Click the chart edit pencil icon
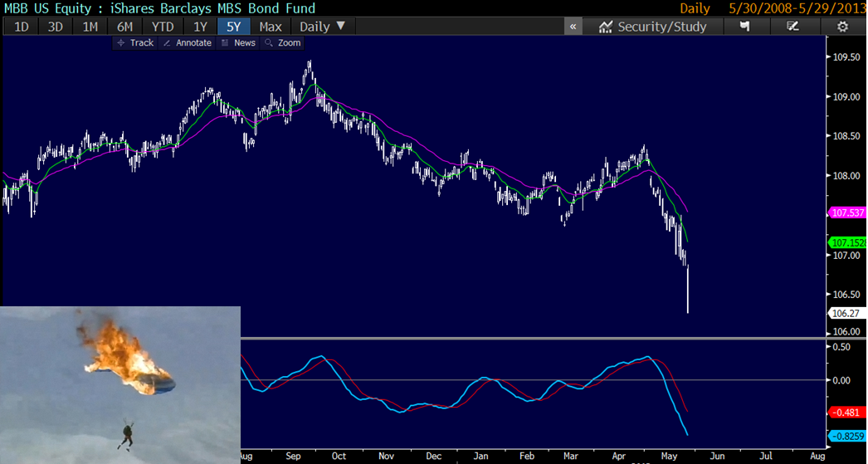 point(792,27)
